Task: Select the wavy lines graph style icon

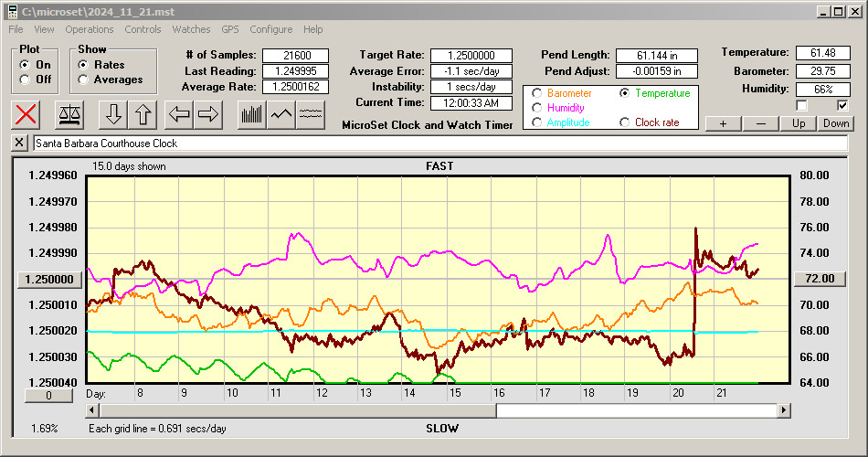Action: [312, 114]
